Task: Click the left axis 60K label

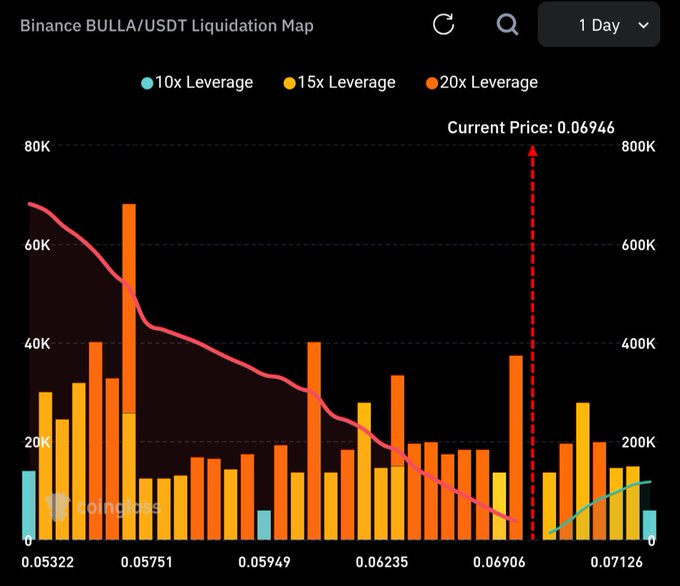Action: [37, 245]
